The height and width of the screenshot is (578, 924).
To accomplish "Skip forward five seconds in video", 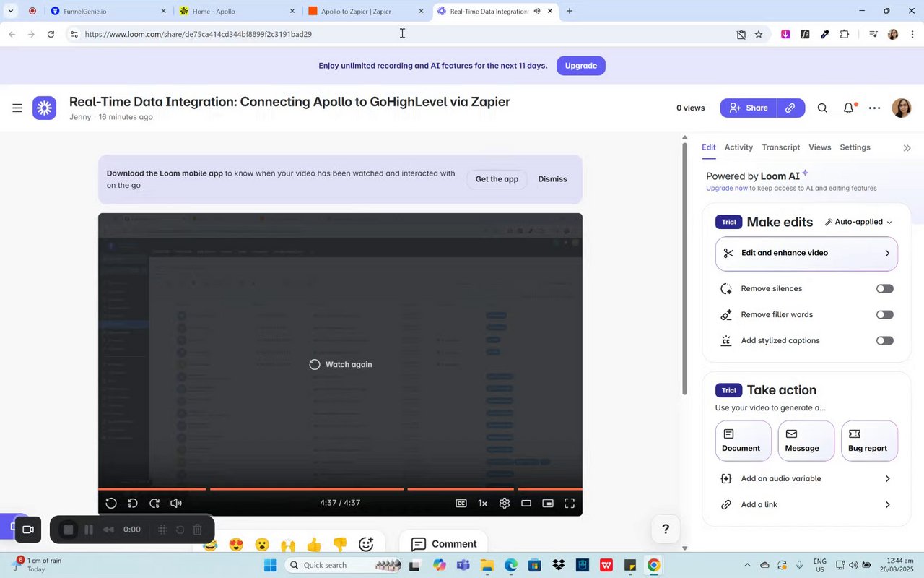I will coord(154,503).
